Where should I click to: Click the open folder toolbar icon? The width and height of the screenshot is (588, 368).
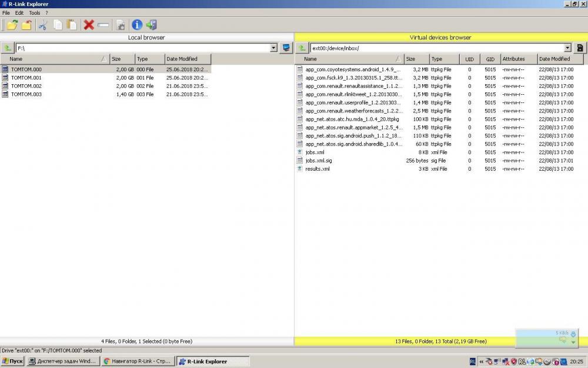(x=12, y=25)
